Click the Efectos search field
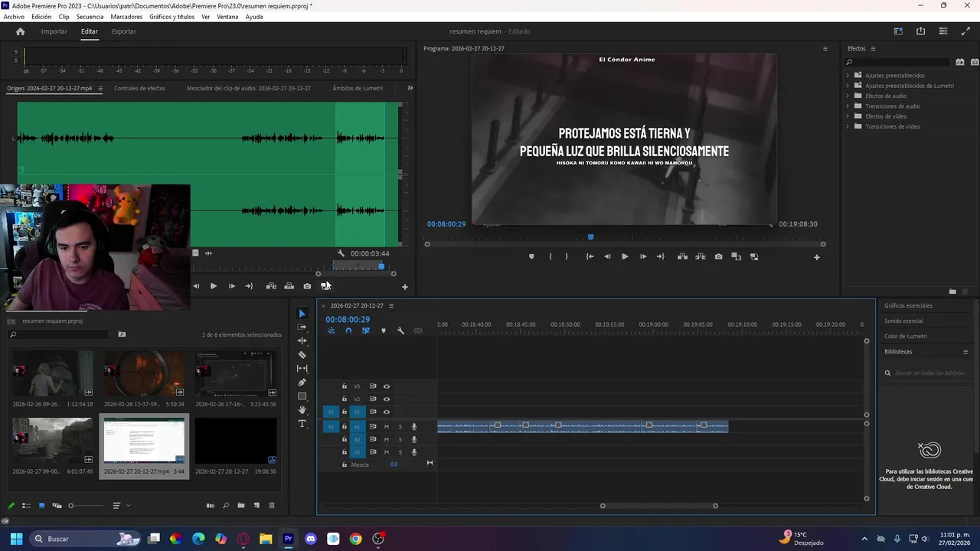Image resolution: width=980 pixels, height=551 pixels. tap(898, 62)
